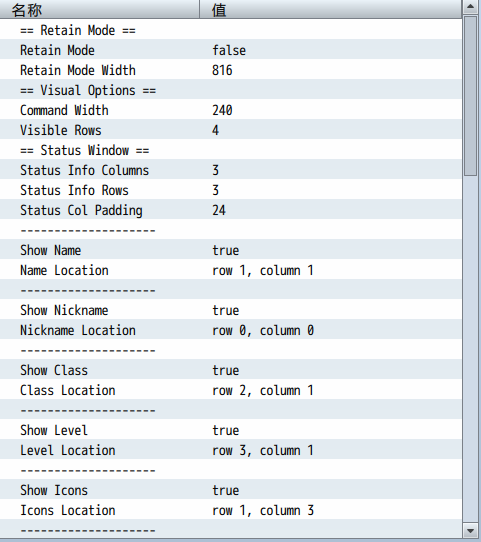Screen dimensions: 481x542
Task: Select the 'Status Col Padding' parameter name
Action: (81, 211)
